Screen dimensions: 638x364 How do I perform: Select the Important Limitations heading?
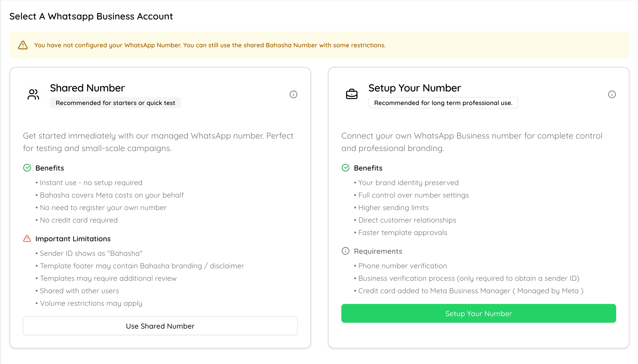click(x=73, y=238)
